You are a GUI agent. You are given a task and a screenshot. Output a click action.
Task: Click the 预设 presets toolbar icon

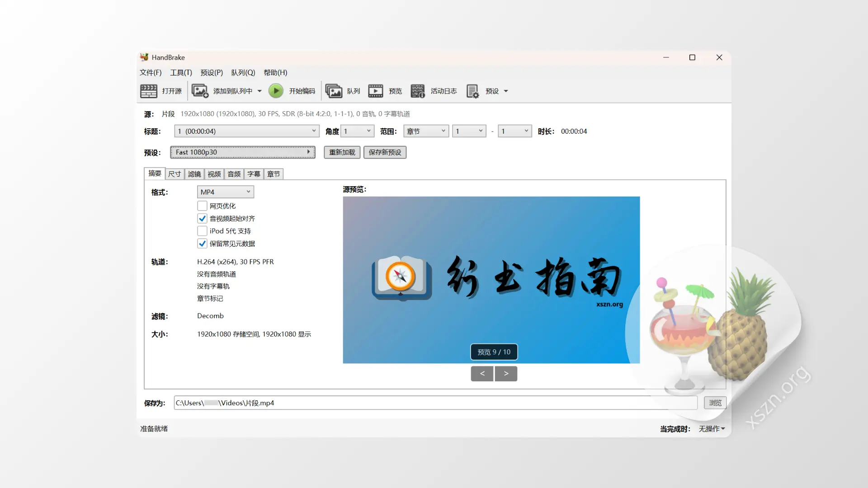[x=473, y=90]
